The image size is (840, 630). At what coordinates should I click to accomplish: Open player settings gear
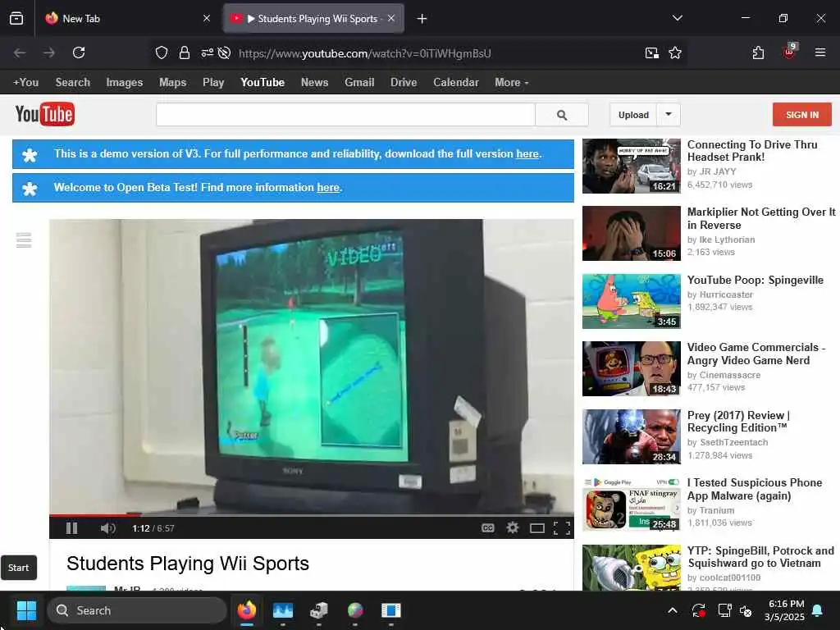(513, 528)
